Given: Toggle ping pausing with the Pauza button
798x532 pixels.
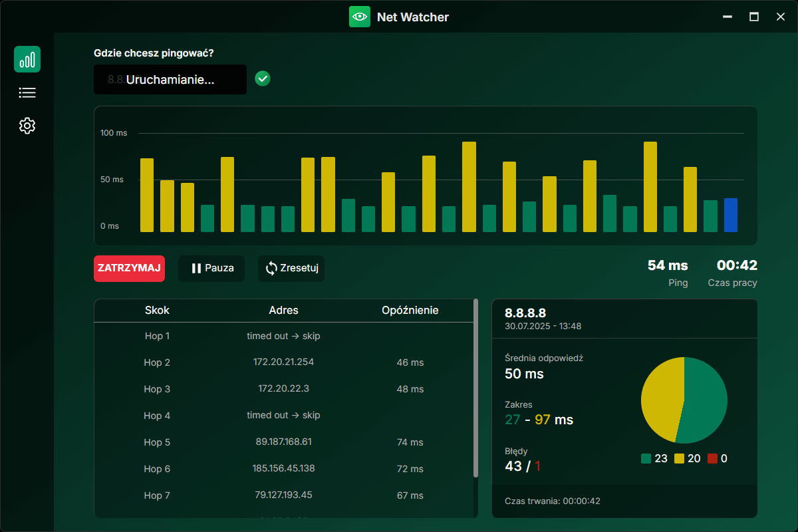Looking at the screenshot, I should pyautogui.click(x=211, y=269).
